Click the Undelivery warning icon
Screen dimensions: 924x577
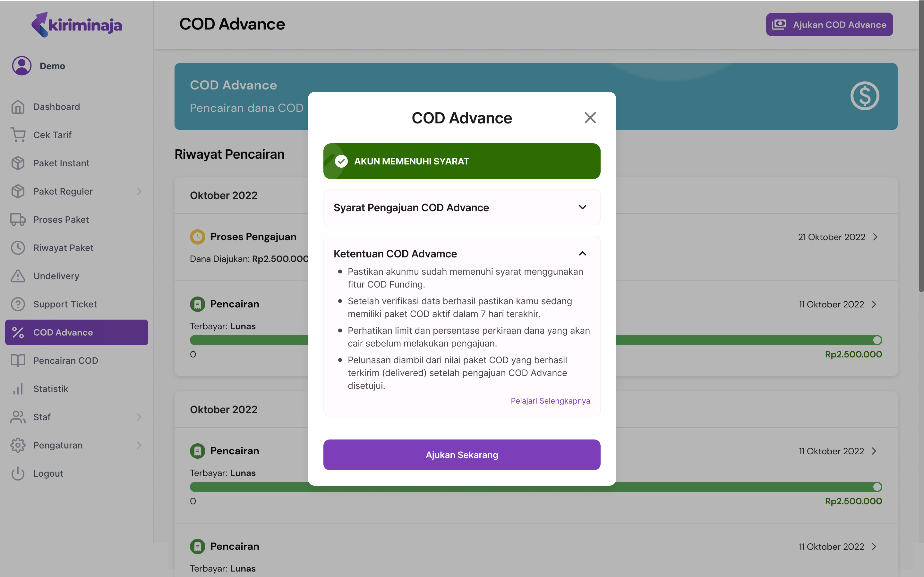point(18,275)
